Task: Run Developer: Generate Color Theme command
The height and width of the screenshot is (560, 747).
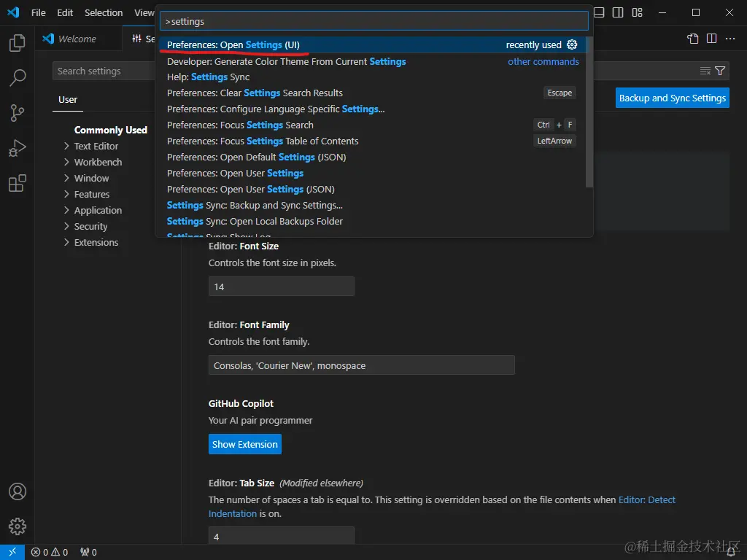Action: (x=371, y=61)
